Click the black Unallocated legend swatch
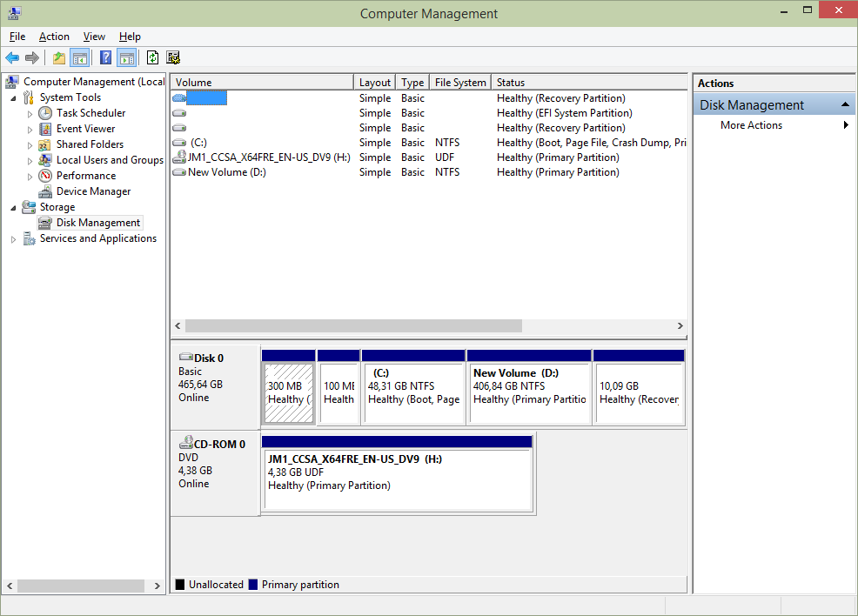Viewport: 858px width, 616px height. (180, 585)
